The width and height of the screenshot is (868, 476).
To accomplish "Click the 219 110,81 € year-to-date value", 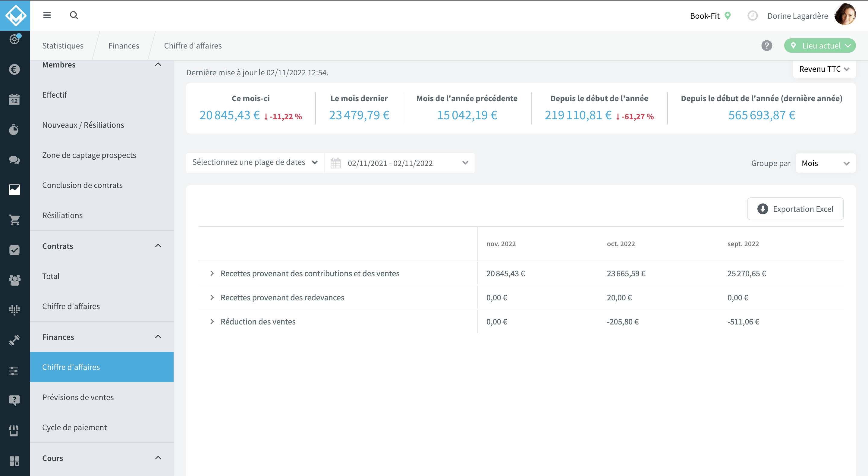I will tap(578, 115).
